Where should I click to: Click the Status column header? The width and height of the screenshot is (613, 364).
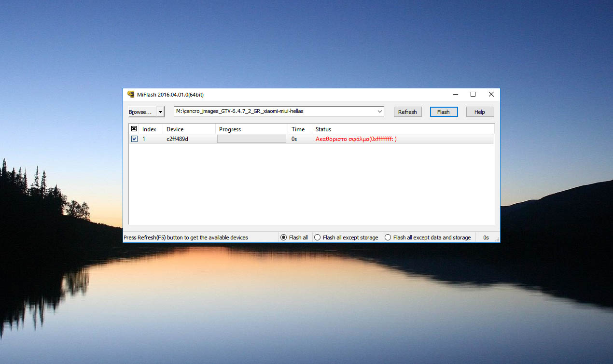click(403, 129)
